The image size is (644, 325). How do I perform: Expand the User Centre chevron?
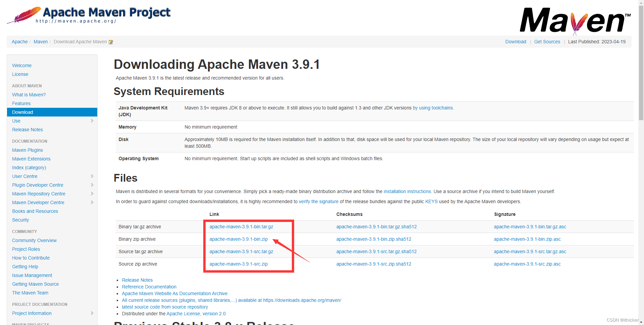coord(92,176)
